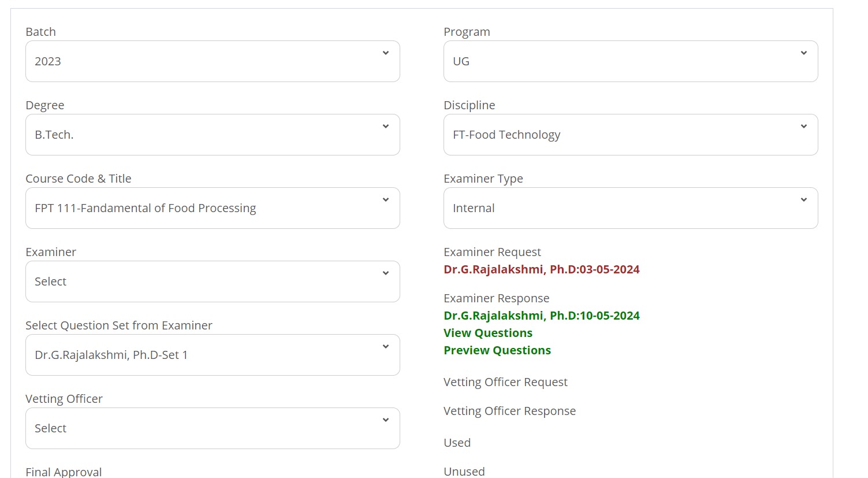Open the Course Code & Title dropdown
This screenshot has width=868, height=478.
213,208
